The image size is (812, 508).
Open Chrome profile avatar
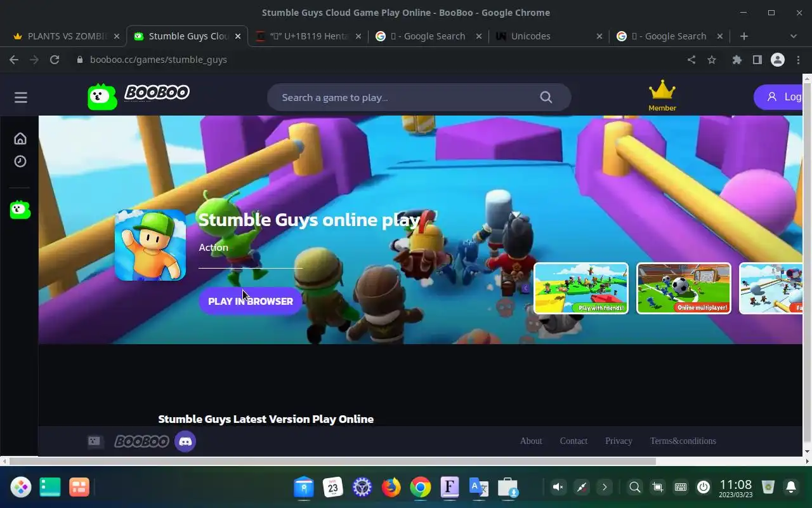tap(778, 60)
